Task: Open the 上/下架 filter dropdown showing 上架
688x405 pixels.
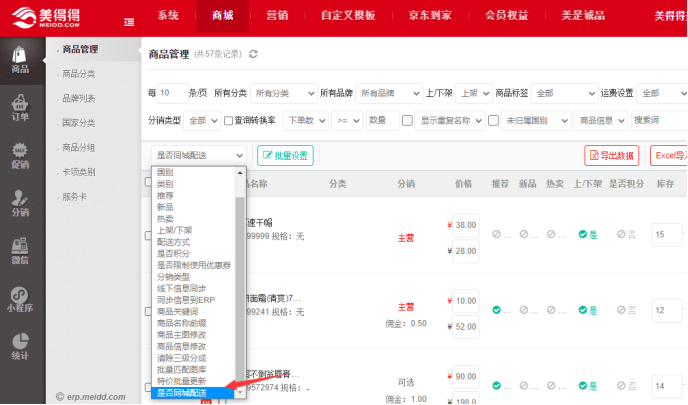Action: coord(474,93)
